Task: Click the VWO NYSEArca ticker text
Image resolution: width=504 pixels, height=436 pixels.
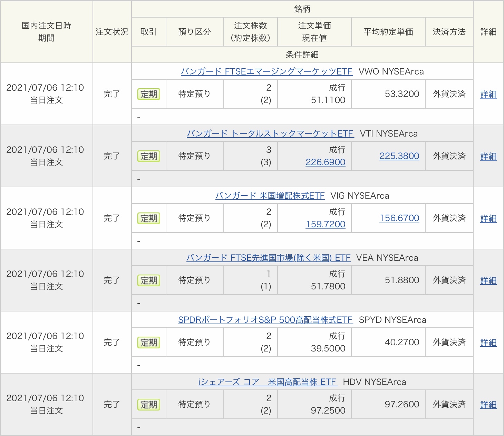Action: coord(391,71)
